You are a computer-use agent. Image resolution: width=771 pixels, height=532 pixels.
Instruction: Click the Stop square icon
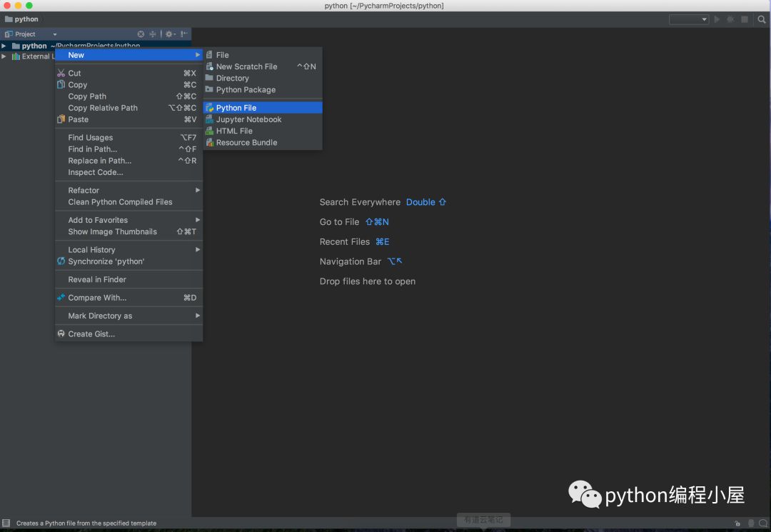coord(745,19)
